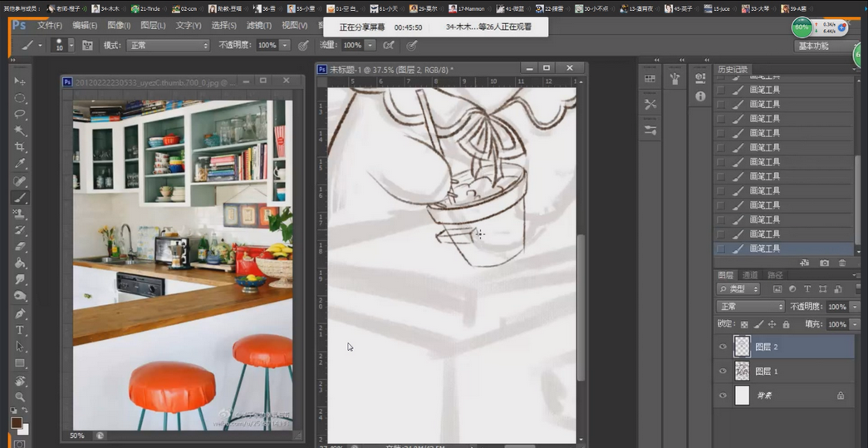The width and height of the screenshot is (868, 448).
Task: Select the Zoom magnifier tool
Action: 20,396
